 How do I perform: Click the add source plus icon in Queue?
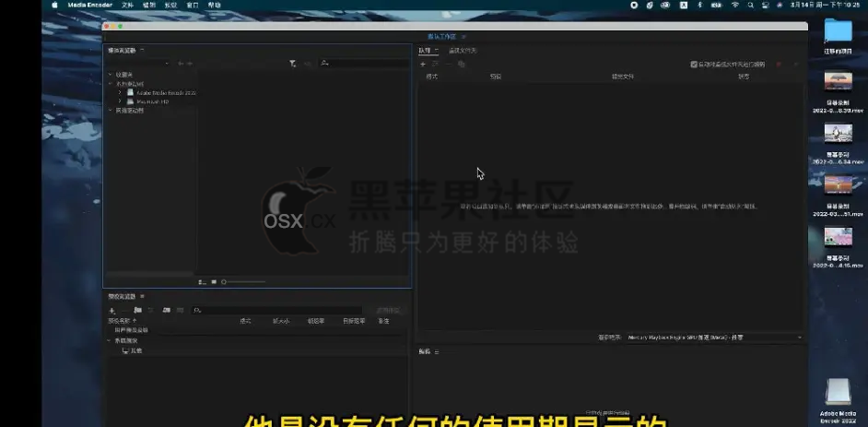pyautogui.click(x=423, y=65)
